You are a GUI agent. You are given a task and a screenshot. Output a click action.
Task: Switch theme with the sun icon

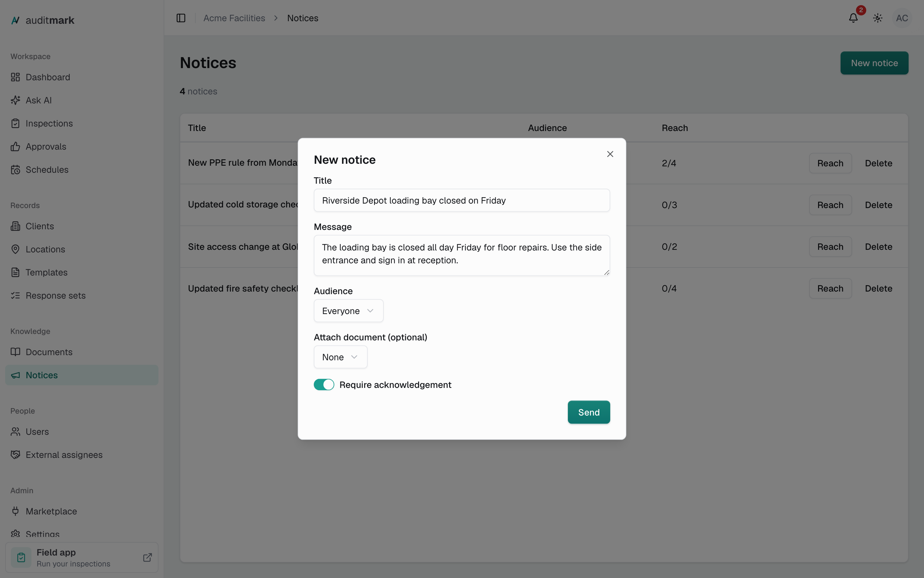point(878,18)
